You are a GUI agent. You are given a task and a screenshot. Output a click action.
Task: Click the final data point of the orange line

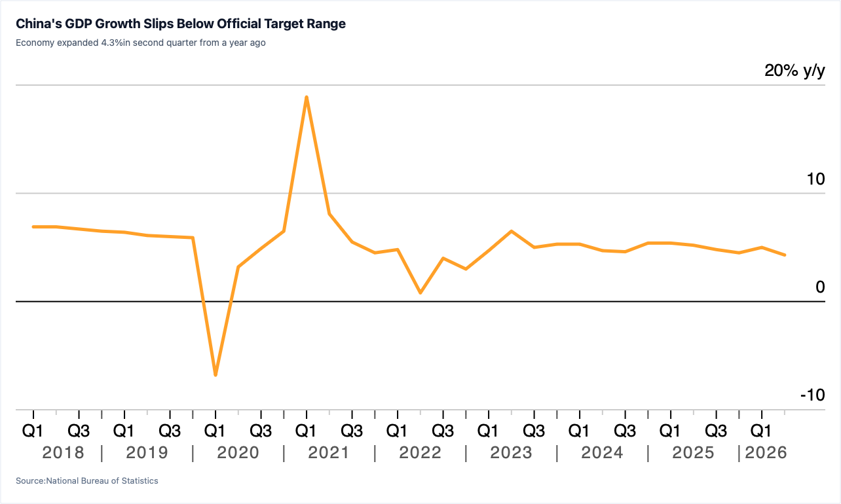point(785,255)
